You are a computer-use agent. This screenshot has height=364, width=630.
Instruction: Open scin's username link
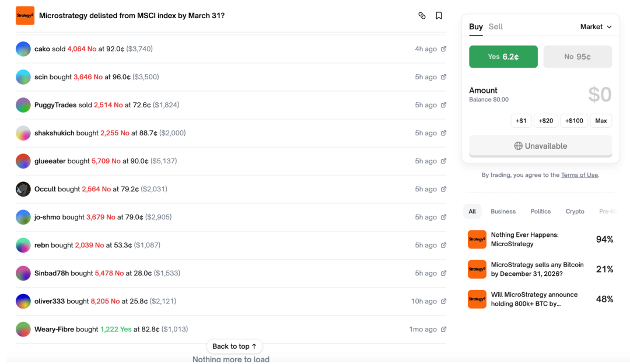tap(41, 77)
